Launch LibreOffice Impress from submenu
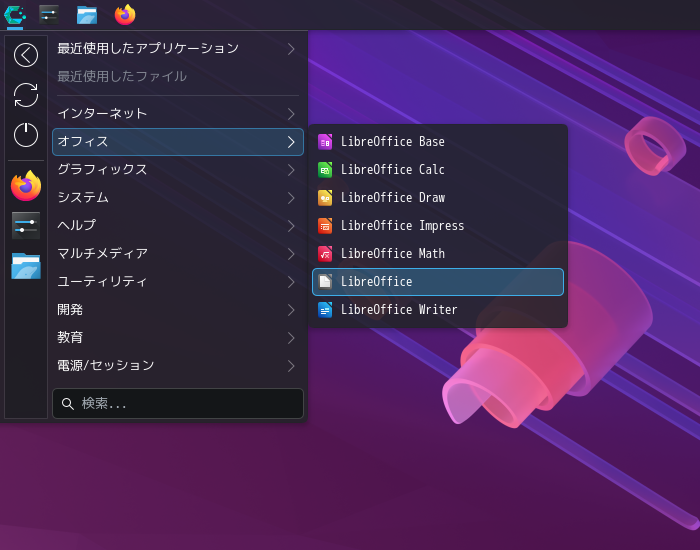The height and width of the screenshot is (550, 700). [x=438, y=226]
